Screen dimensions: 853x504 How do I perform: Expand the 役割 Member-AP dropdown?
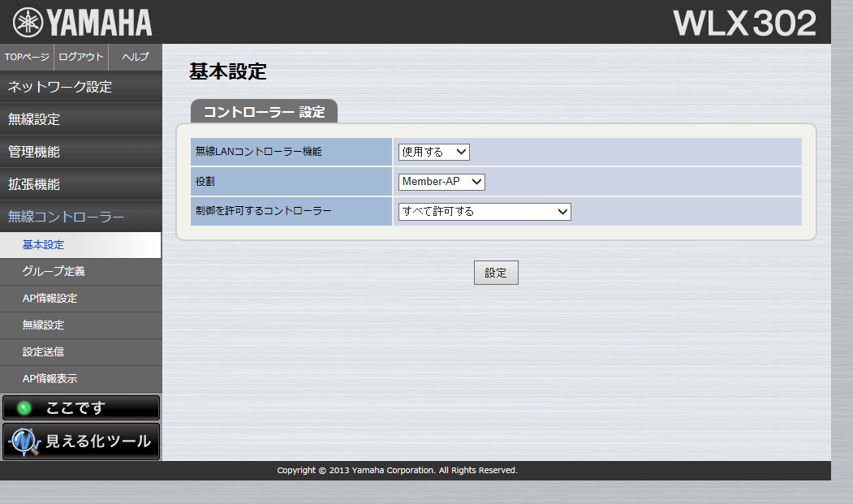[x=442, y=182]
